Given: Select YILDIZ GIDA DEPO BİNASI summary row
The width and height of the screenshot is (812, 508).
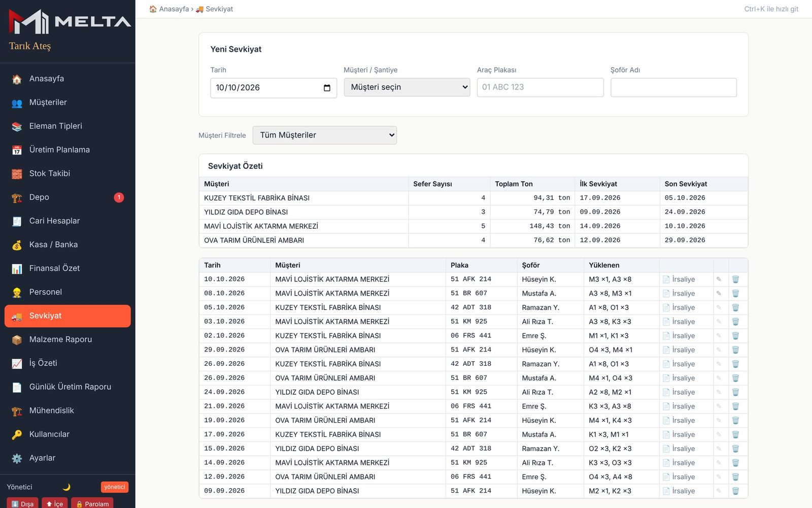Looking at the screenshot, I should click(x=473, y=212).
